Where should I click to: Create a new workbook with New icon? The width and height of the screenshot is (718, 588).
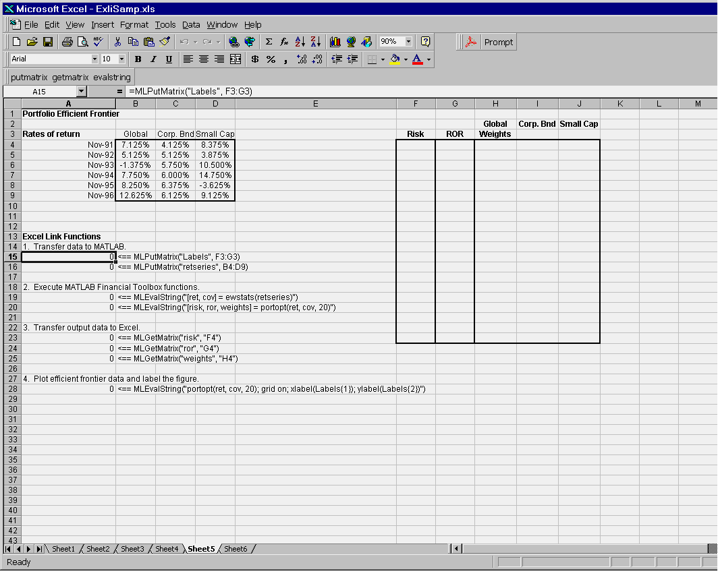[x=16, y=42]
